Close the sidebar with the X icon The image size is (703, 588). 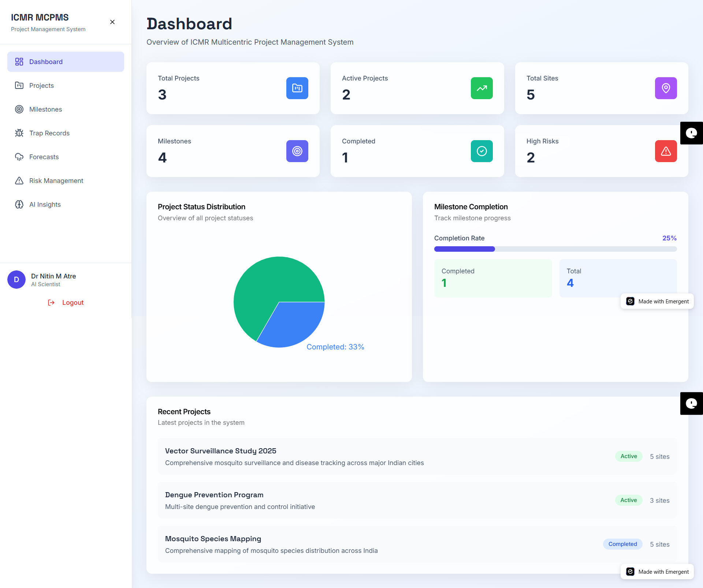coord(112,22)
